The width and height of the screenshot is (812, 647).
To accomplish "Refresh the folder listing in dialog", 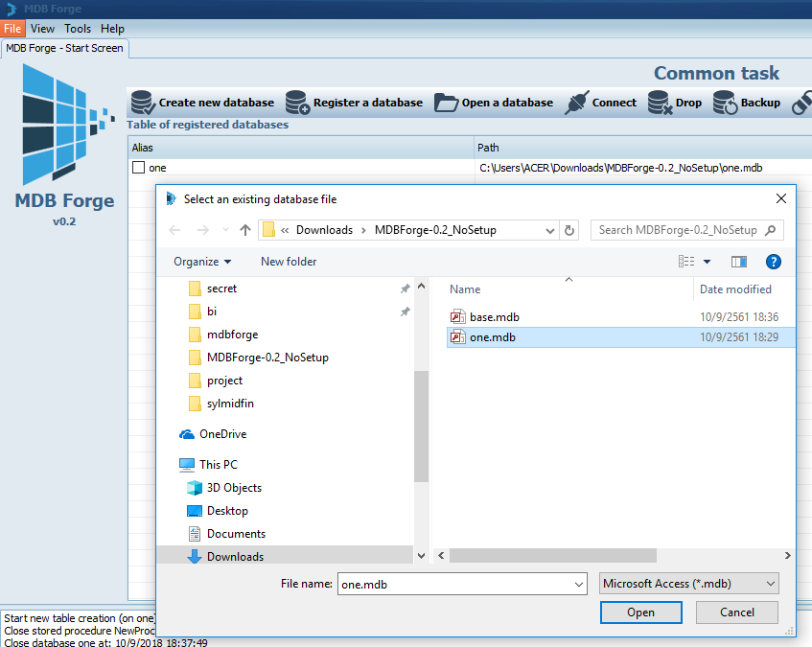I will (x=570, y=230).
